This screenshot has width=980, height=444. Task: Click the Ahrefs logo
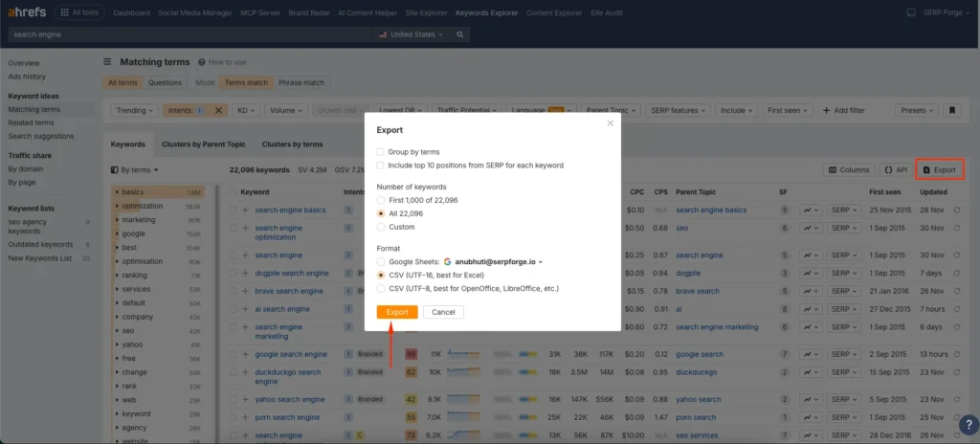(27, 12)
